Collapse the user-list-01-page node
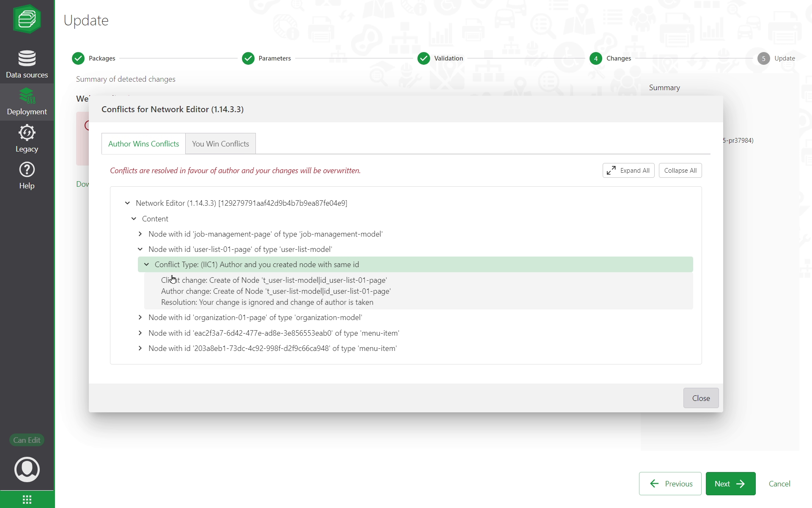This screenshot has width=812, height=508. pyautogui.click(x=140, y=249)
